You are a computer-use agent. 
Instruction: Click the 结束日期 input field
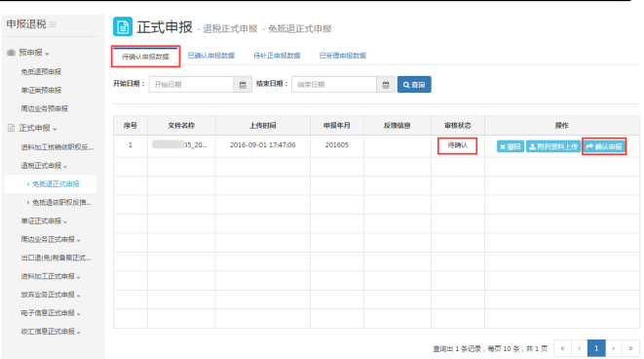[x=334, y=84]
